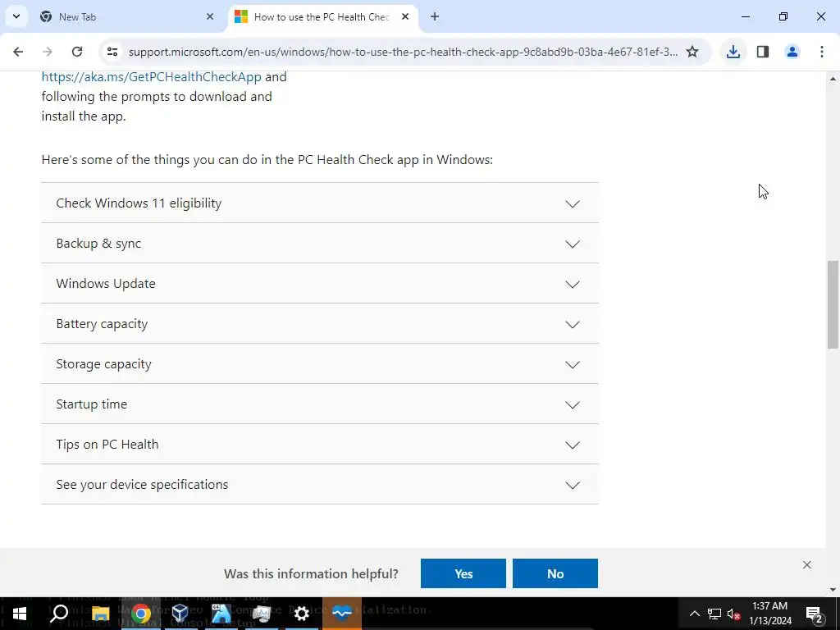View site information icon in address bar

click(112, 52)
